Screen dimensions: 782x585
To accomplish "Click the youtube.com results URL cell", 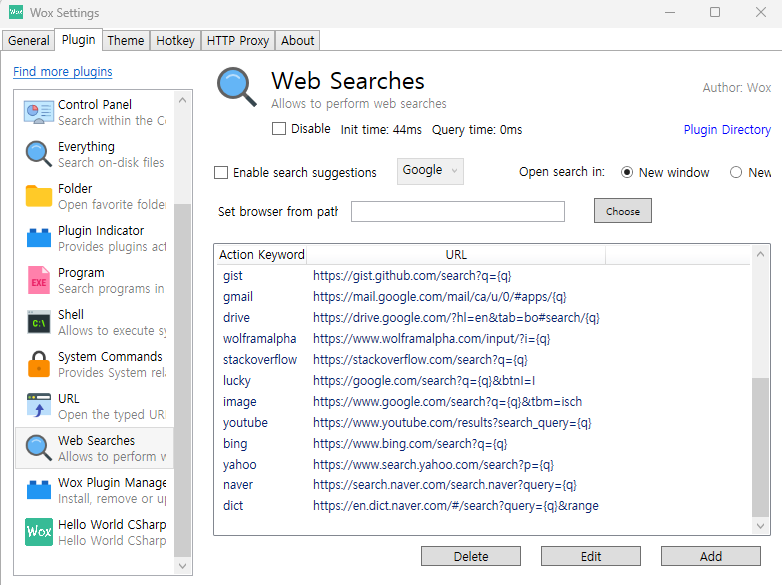I will [452, 422].
